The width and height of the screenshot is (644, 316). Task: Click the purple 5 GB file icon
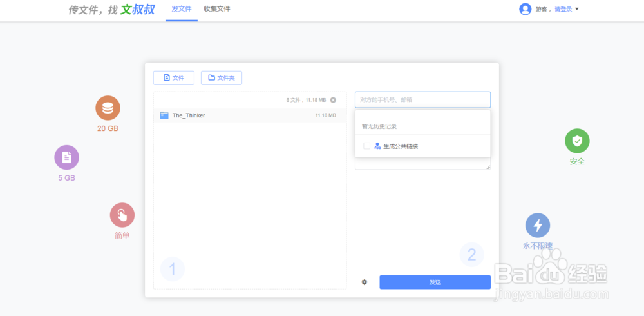(66, 157)
